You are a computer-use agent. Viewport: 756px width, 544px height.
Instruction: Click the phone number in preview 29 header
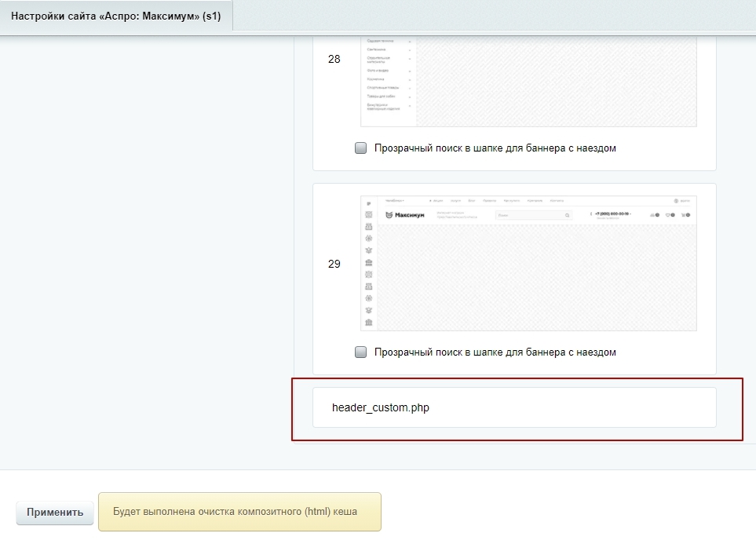pos(612,214)
